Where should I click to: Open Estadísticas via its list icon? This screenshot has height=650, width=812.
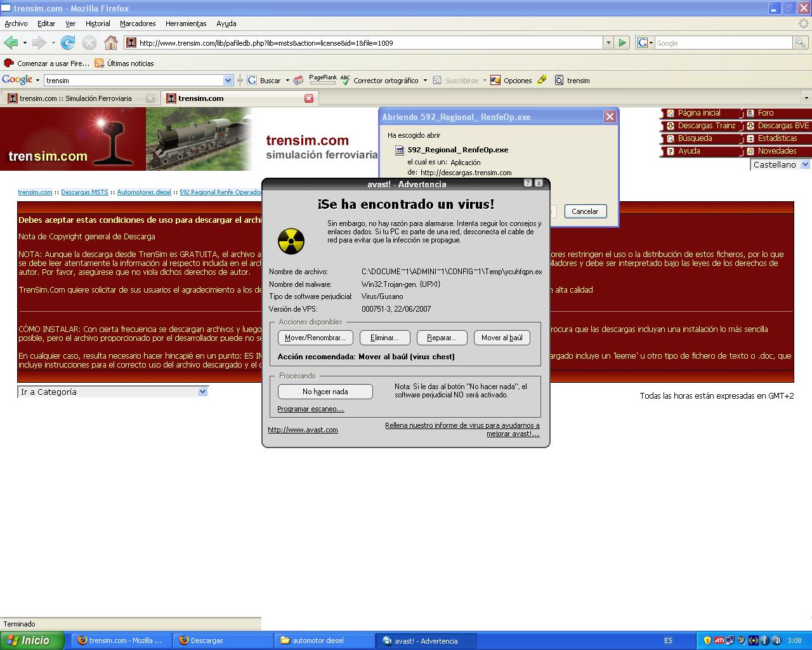[750, 138]
